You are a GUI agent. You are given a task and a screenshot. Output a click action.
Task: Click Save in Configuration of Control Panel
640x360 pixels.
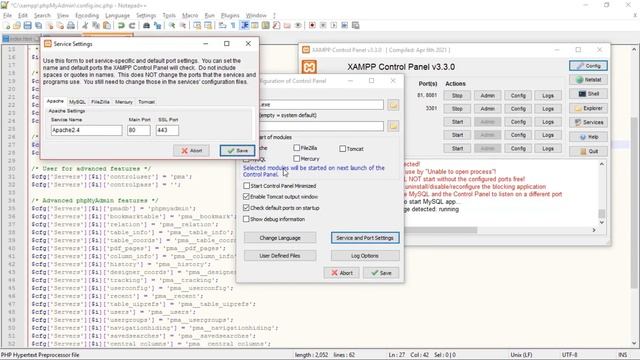tap(381, 273)
